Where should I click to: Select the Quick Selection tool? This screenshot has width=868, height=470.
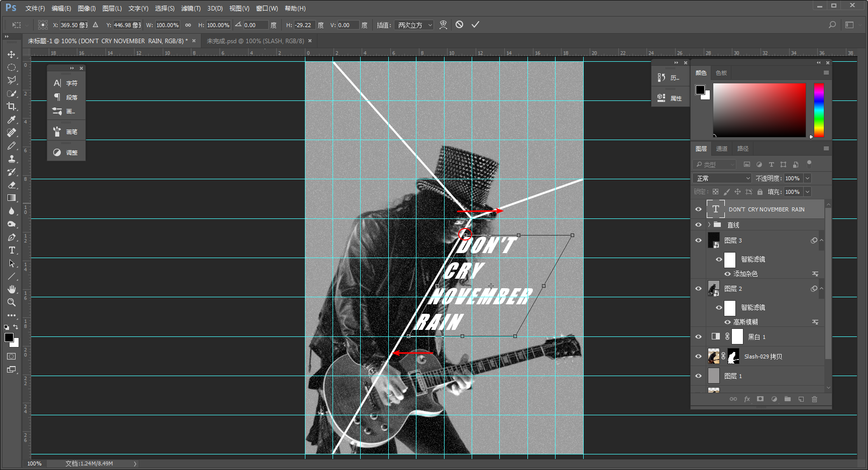12,93
